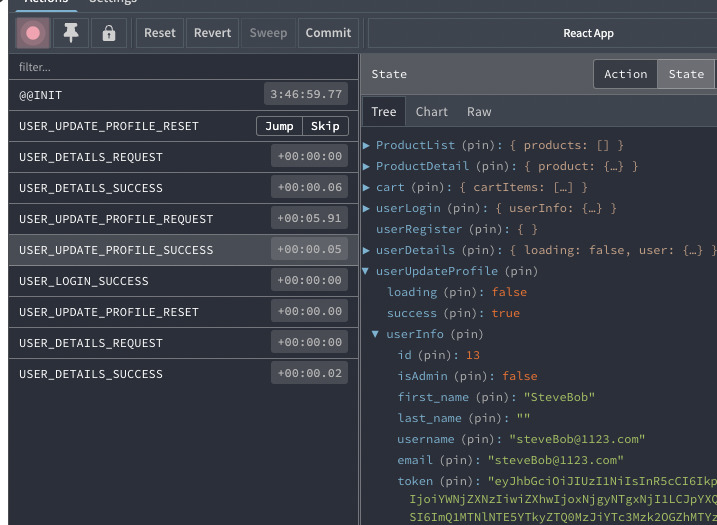This screenshot has width=717, height=525.
Task: Click the pin (persist state) icon
Action: [71, 33]
